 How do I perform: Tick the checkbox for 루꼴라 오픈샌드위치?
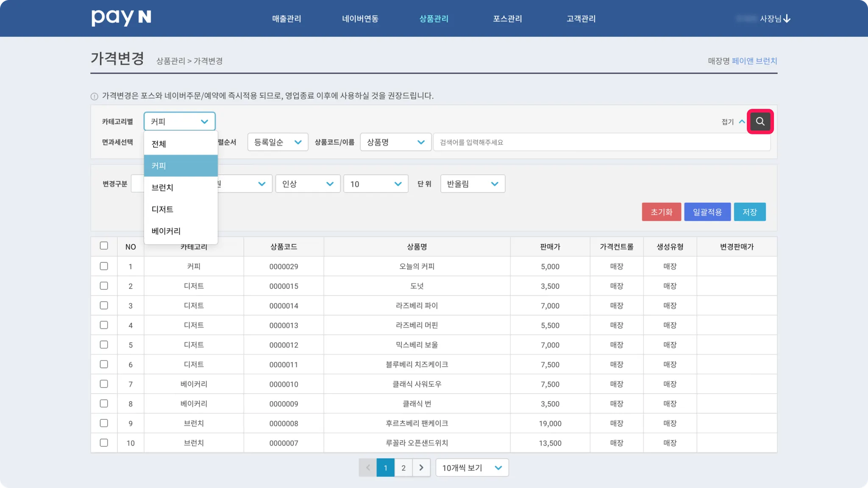point(104,443)
